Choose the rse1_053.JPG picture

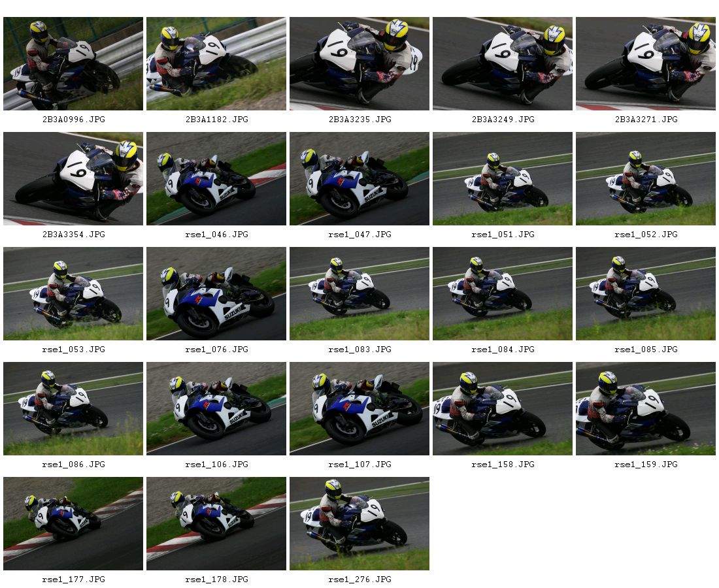pyautogui.click(x=73, y=294)
